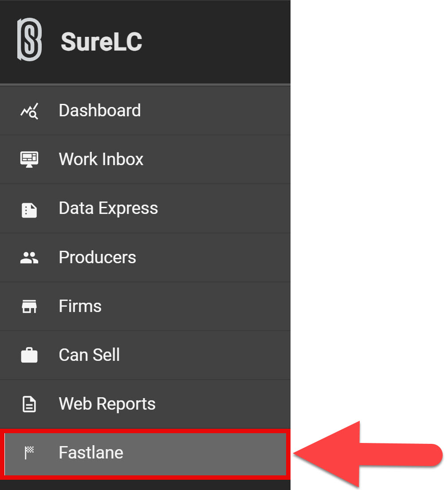448x490 pixels.
Task: Click the Fastlane checkered flag icon
Action: click(x=29, y=453)
